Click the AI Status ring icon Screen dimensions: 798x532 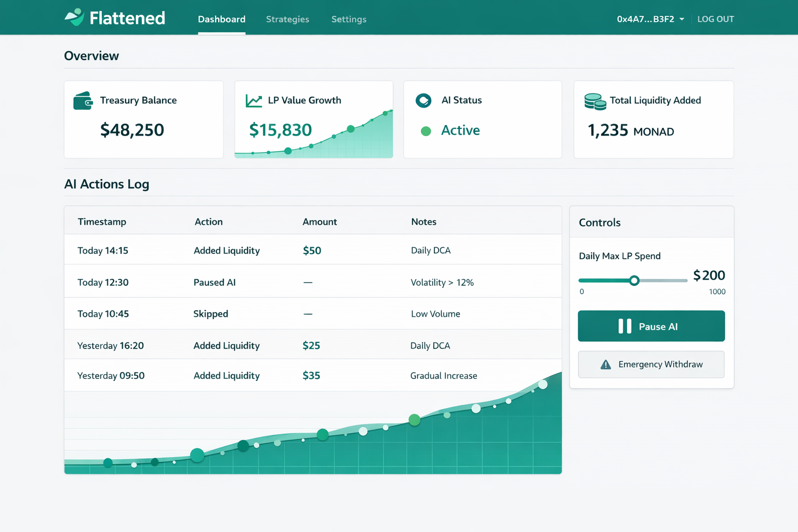(423, 100)
